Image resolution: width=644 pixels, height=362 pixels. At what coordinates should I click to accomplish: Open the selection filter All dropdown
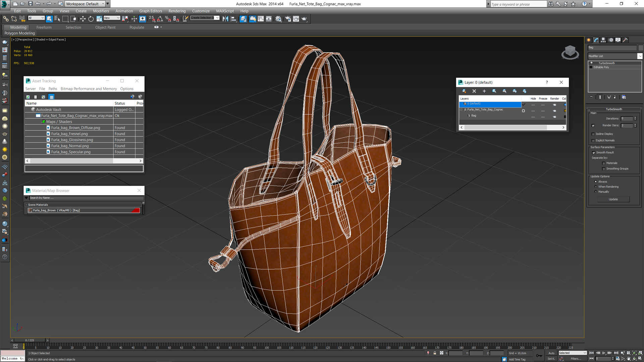[x=36, y=18]
